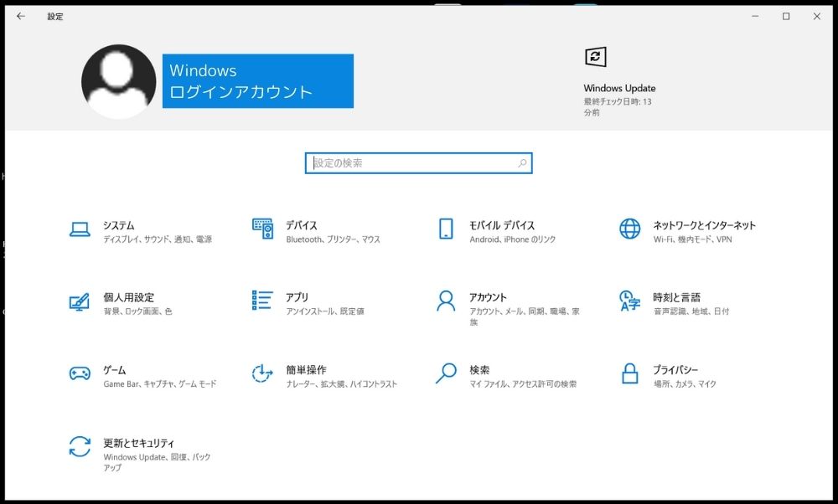Maximize the Settings window
The height and width of the screenshot is (504, 838).
click(786, 16)
